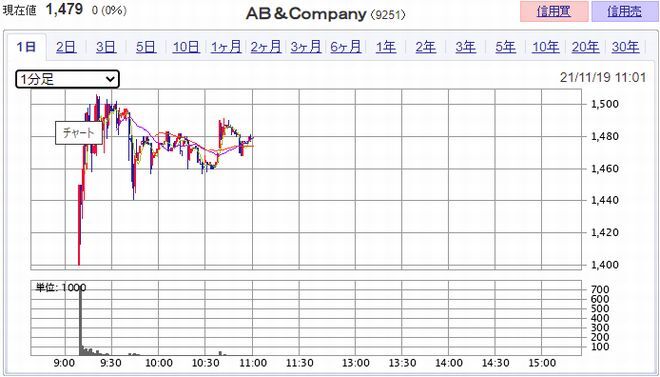Select the 1日 chart range tab

click(27, 47)
